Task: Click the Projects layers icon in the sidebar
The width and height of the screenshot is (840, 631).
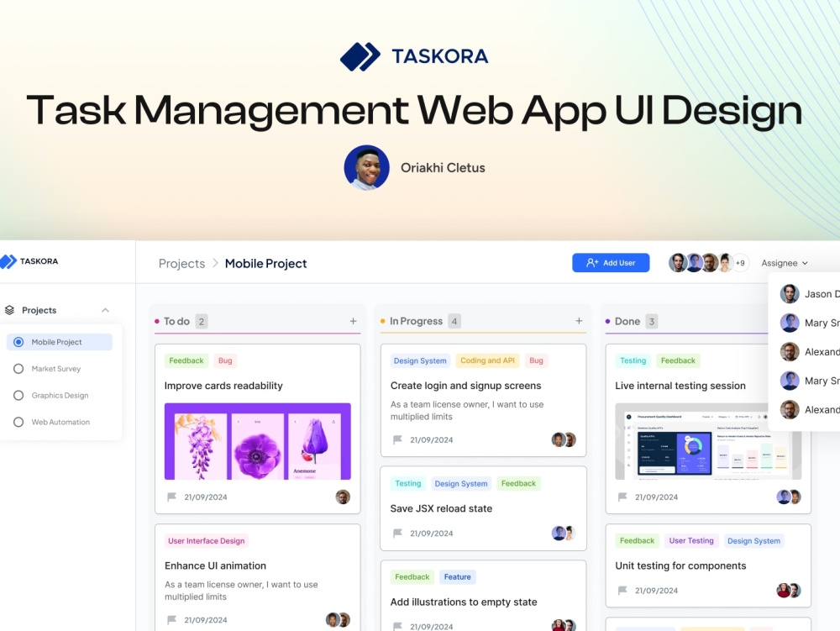Action: (x=9, y=310)
